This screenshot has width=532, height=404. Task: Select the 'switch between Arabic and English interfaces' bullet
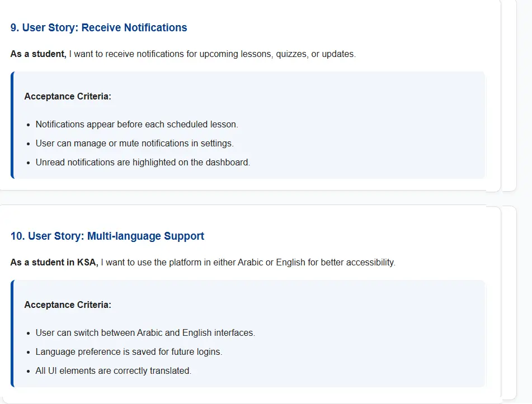(145, 332)
